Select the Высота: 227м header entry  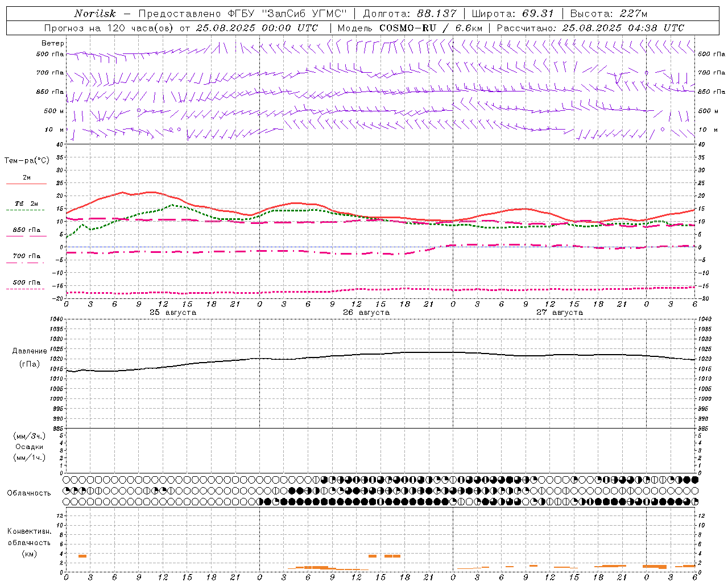point(609,14)
